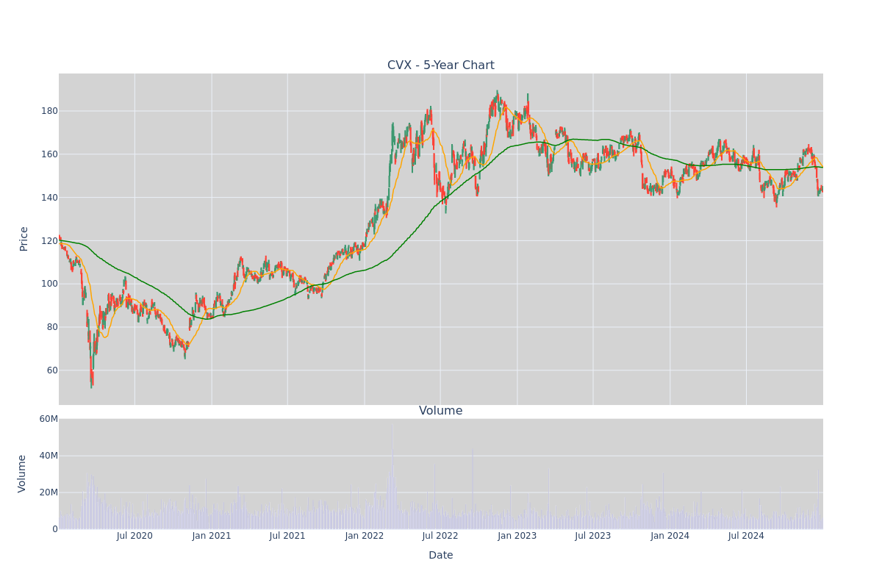Select the 40M volume tick label
The width and height of the screenshot is (882, 588).
pyautogui.click(x=49, y=456)
